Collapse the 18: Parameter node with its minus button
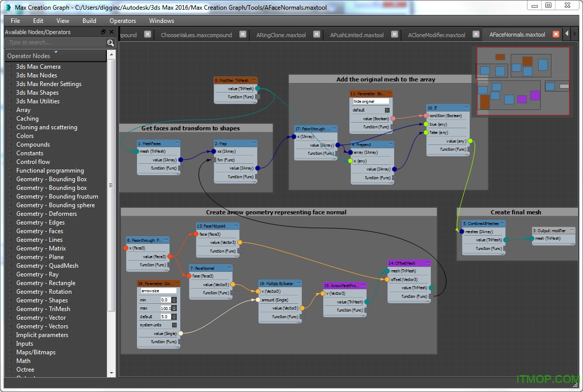This screenshot has width=583, height=392. point(177,283)
